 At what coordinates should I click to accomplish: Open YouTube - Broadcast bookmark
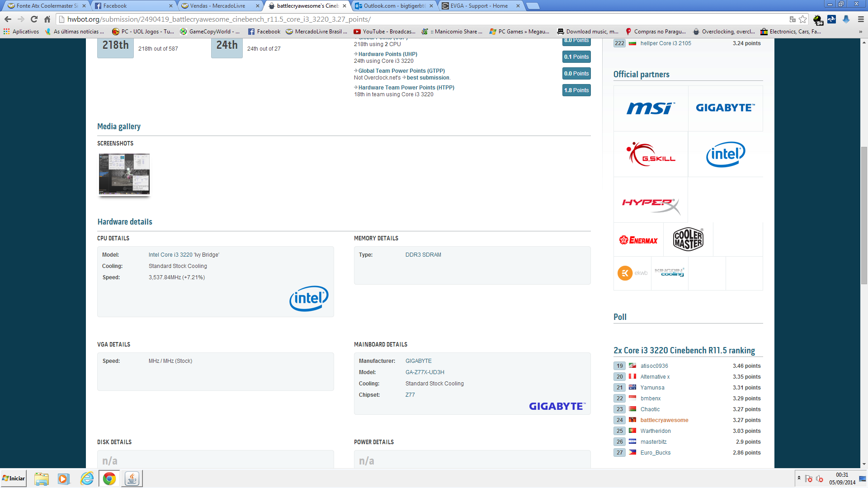(x=385, y=32)
